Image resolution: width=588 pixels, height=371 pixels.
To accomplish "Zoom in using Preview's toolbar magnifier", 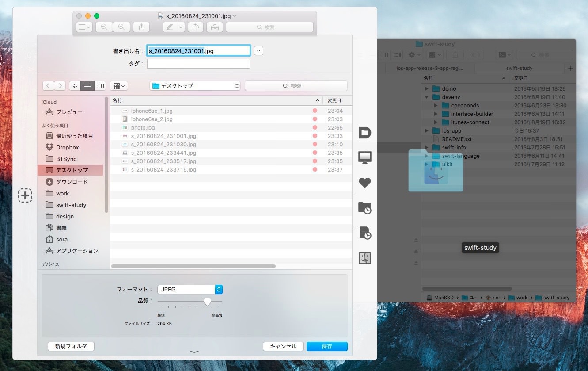I will (x=121, y=27).
